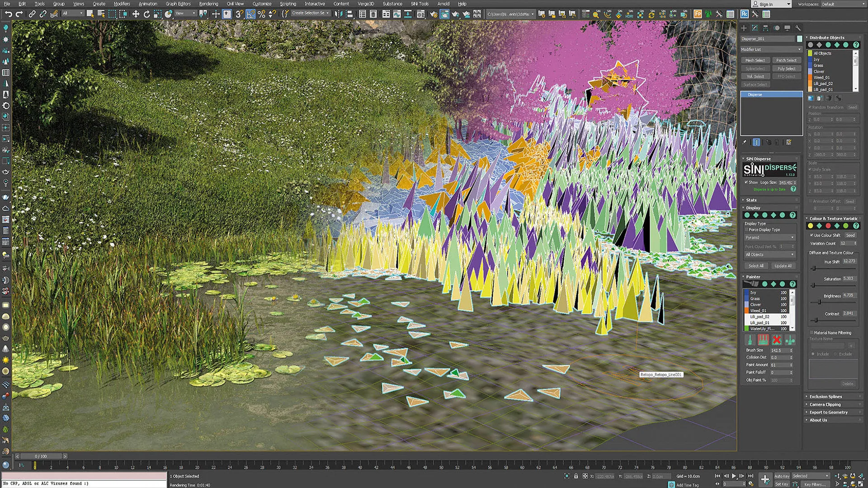Enable the Force Display Type checkbox

coord(747,230)
